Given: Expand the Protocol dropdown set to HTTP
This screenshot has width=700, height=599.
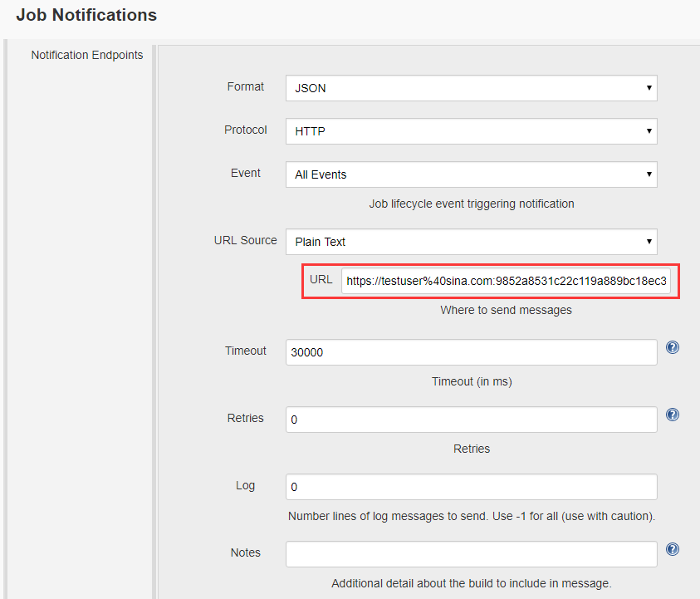Looking at the screenshot, I should point(471,131).
